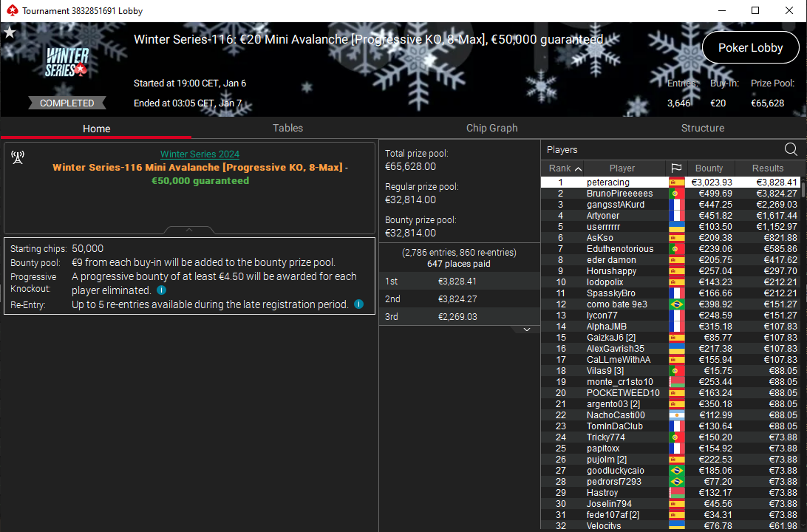The height and width of the screenshot is (532, 807).
Task: Select player pujolm [2]
Action: pos(670,459)
